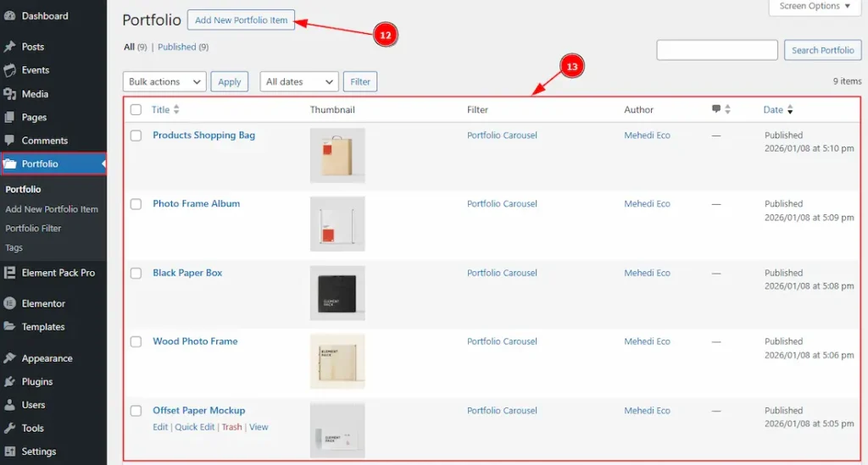Click the Posts pin icon
Viewport: 868px width, 465px height.
[x=9, y=47]
